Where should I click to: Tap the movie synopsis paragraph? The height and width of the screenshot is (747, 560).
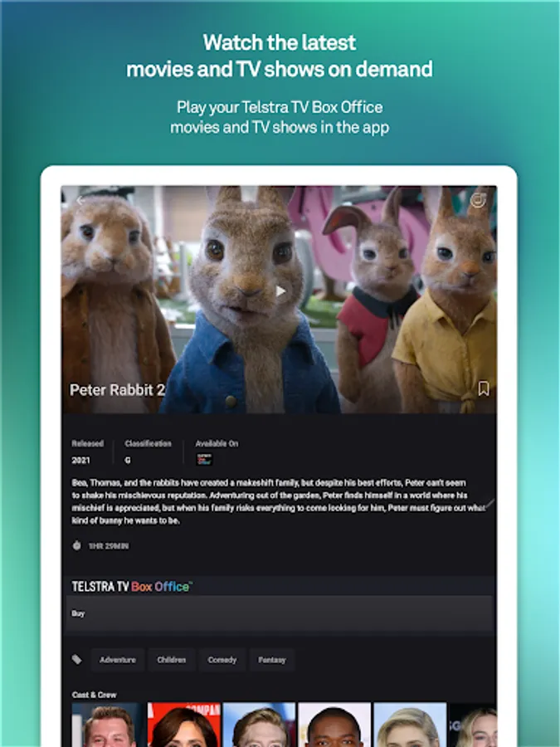(x=279, y=501)
